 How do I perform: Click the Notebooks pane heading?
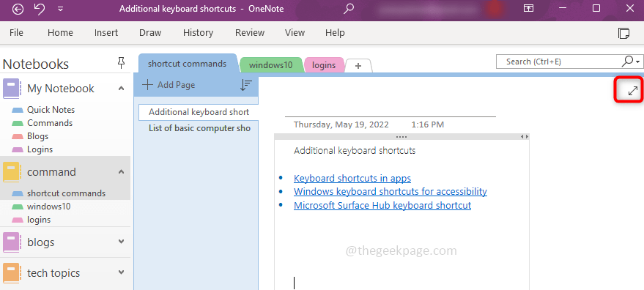[36, 64]
